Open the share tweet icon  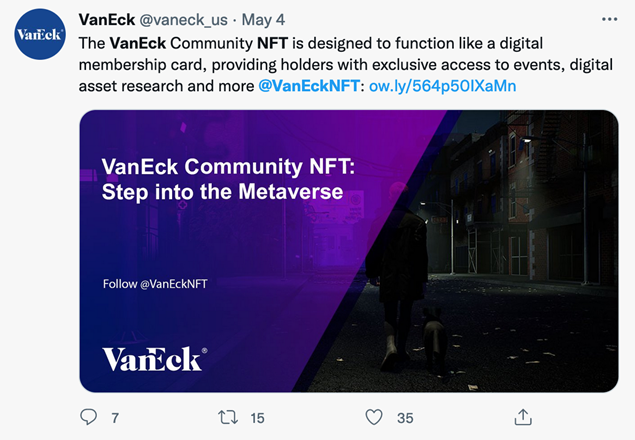tap(523, 417)
